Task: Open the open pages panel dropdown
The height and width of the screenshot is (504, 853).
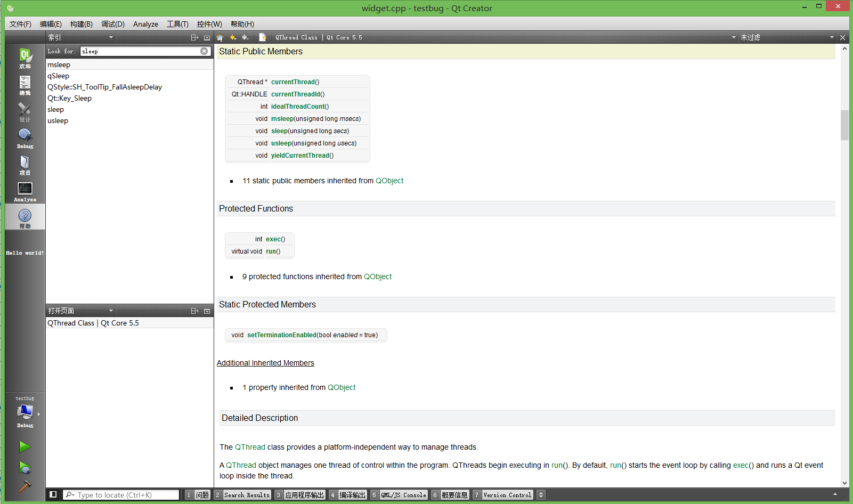Action: click(x=80, y=311)
